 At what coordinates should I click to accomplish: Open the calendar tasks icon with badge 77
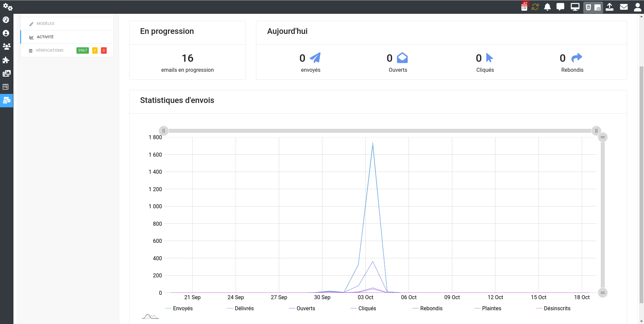pos(524,7)
